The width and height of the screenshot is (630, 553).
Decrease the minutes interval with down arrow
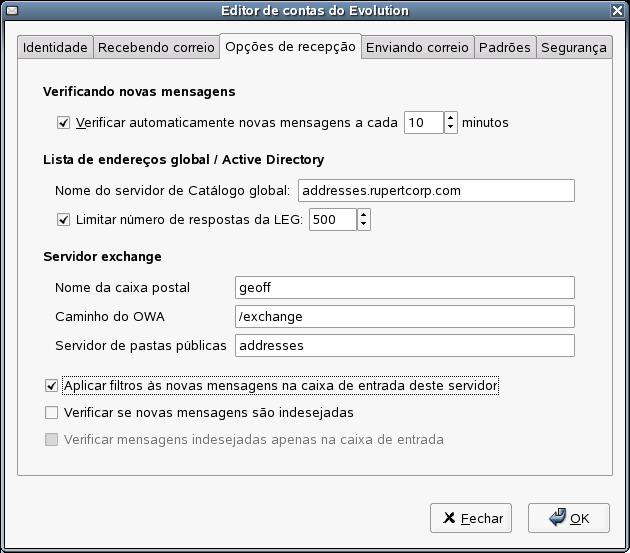450,128
